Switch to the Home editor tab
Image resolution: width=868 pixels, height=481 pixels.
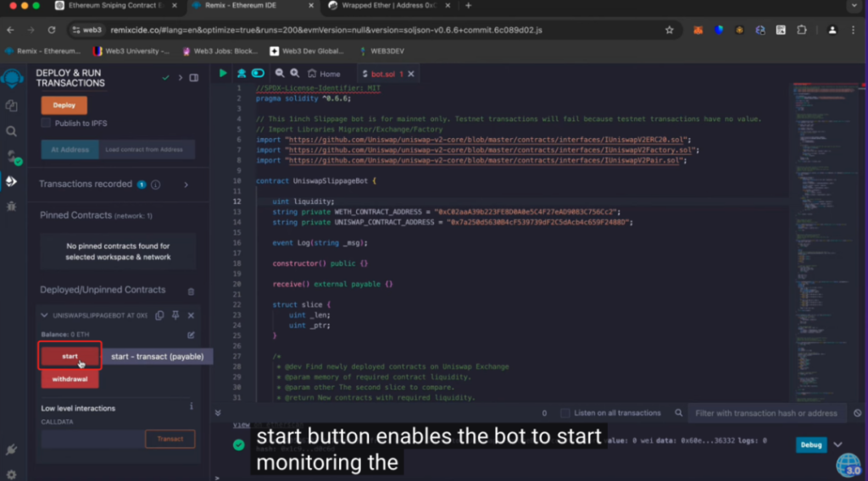point(324,74)
